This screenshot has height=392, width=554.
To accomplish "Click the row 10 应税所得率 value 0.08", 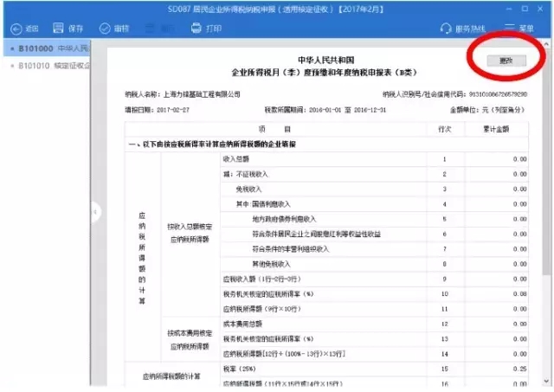I will pos(519,294).
